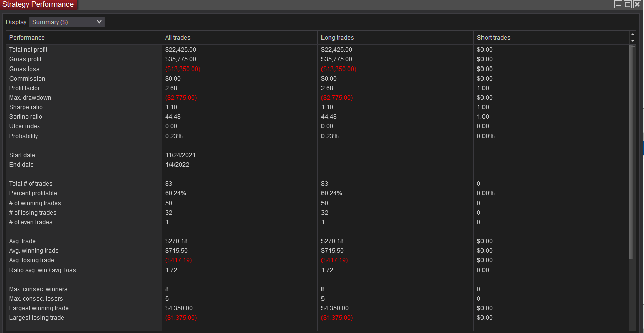Click the Profit factor row label
This screenshot has height=333, width=644.
tap(24, 88)
